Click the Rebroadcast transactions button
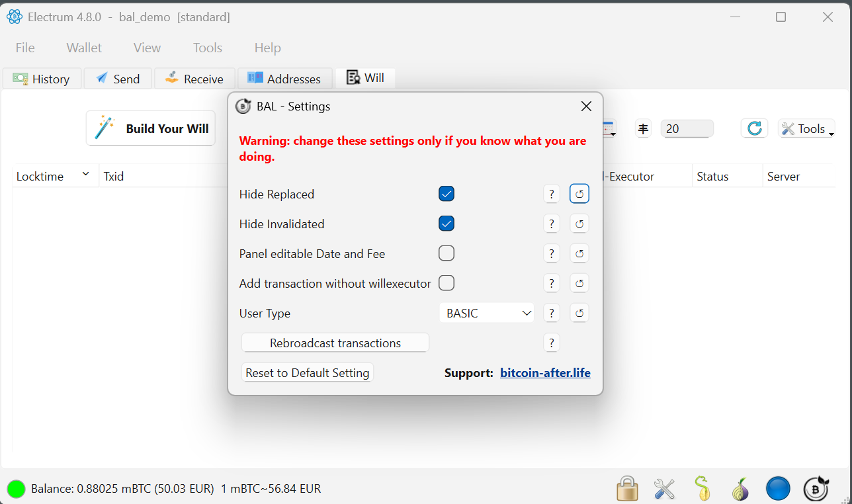 [x=335, y=343]
